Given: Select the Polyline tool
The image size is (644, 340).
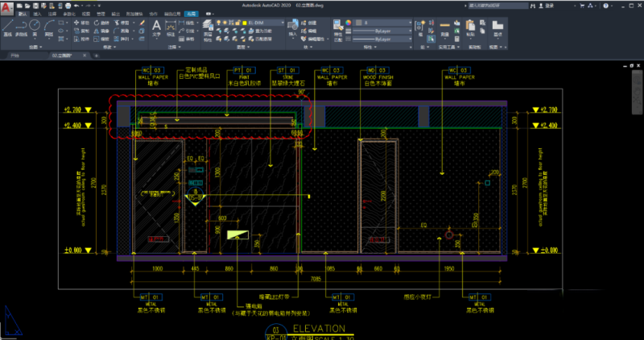Looking at the screenshot, I should coord(22,27).
